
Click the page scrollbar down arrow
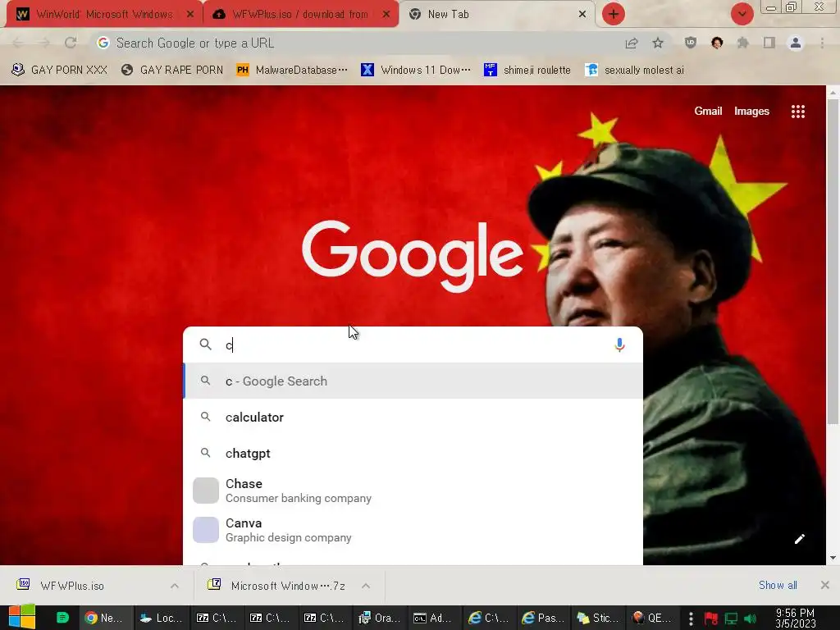coord(833,558)
